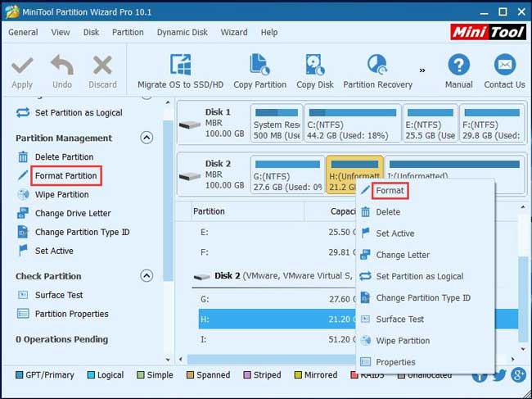This screenshot has width=532, height=399.
Task: Select F:(NTFS) partition block on Disk 1
Action: click(x=492, y=123)
